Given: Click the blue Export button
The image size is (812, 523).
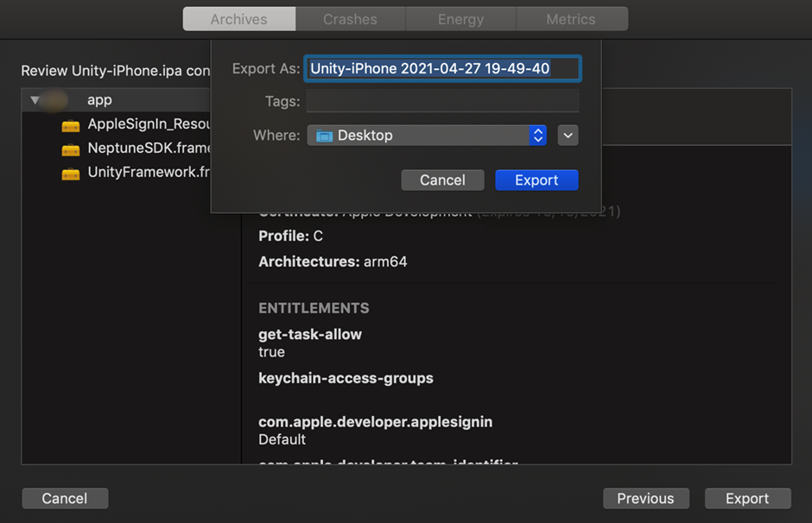Looking at the screenshot, I should click(536, 180).
